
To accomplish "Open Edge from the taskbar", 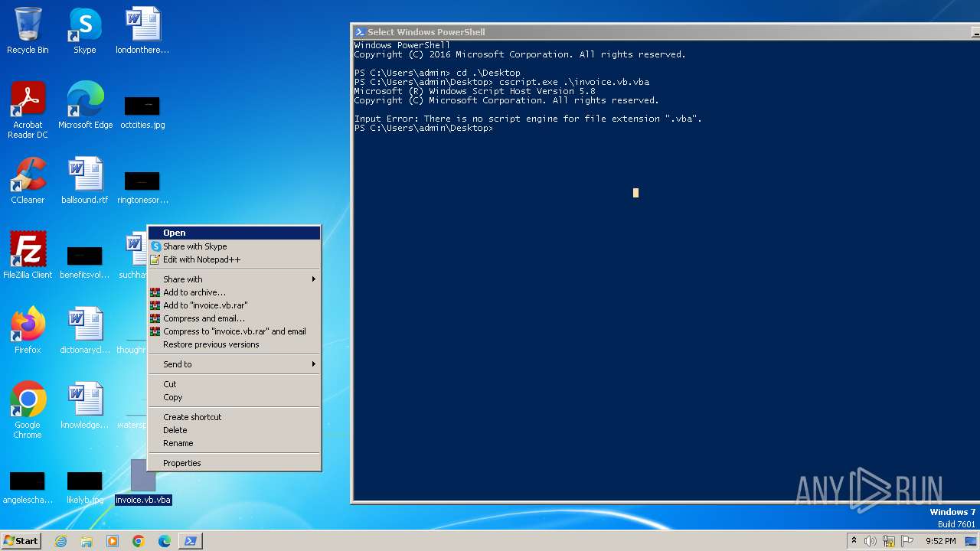I will tap(165, 541).
